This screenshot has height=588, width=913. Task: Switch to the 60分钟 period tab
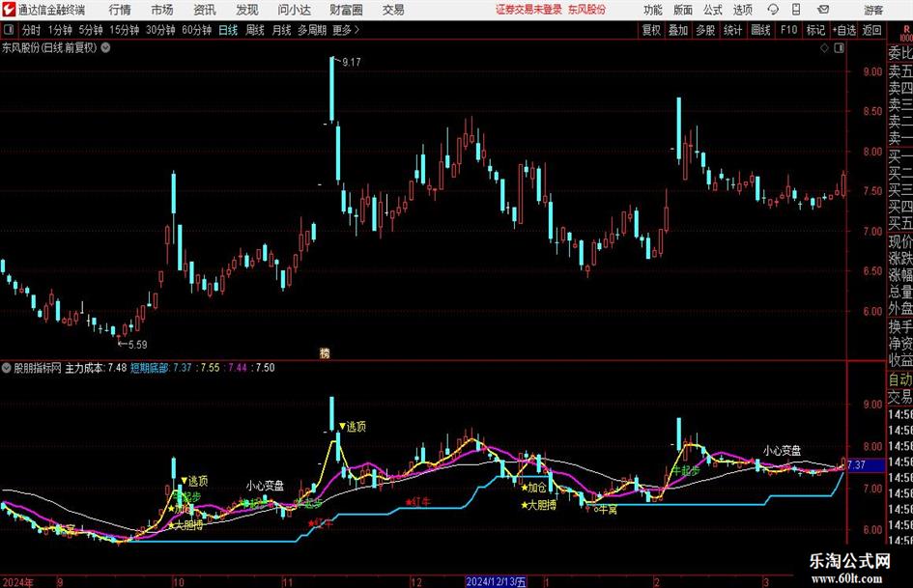tap(196, 30)
